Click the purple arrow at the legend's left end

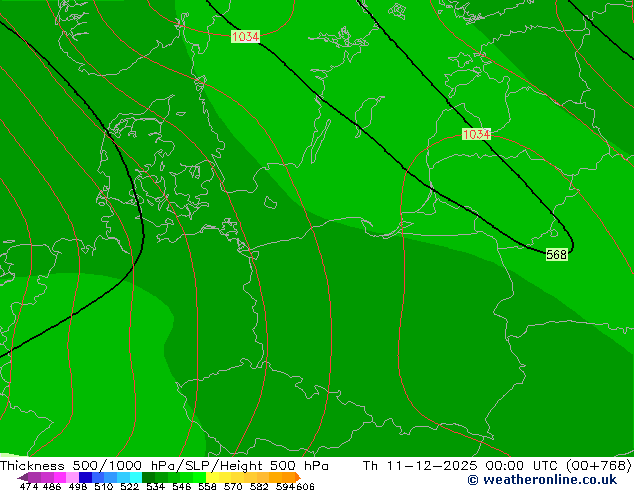point(23,477)
